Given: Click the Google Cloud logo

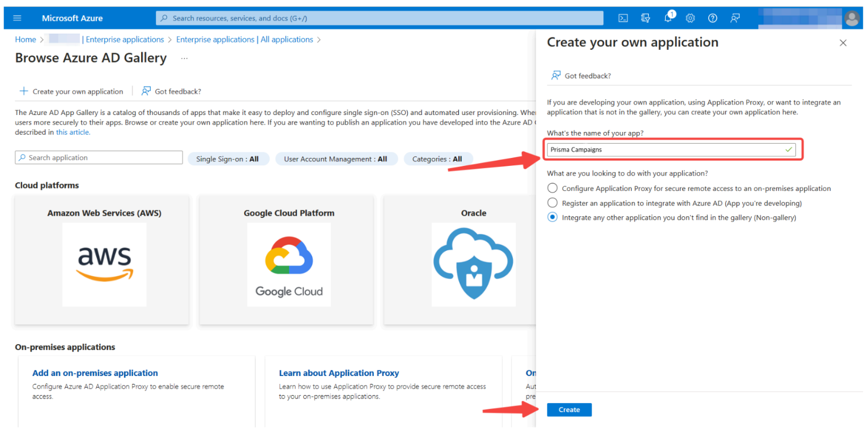Looking at the screenshot, I should 289,264.
